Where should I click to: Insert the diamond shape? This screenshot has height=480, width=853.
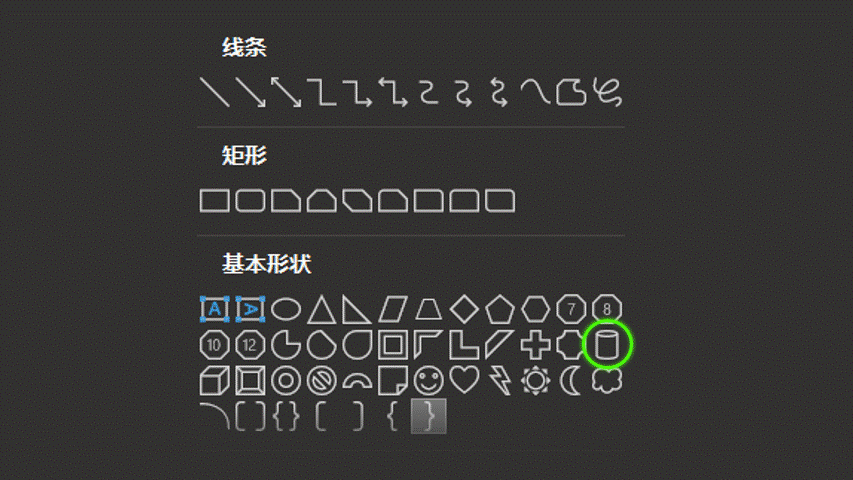(464, 309)
